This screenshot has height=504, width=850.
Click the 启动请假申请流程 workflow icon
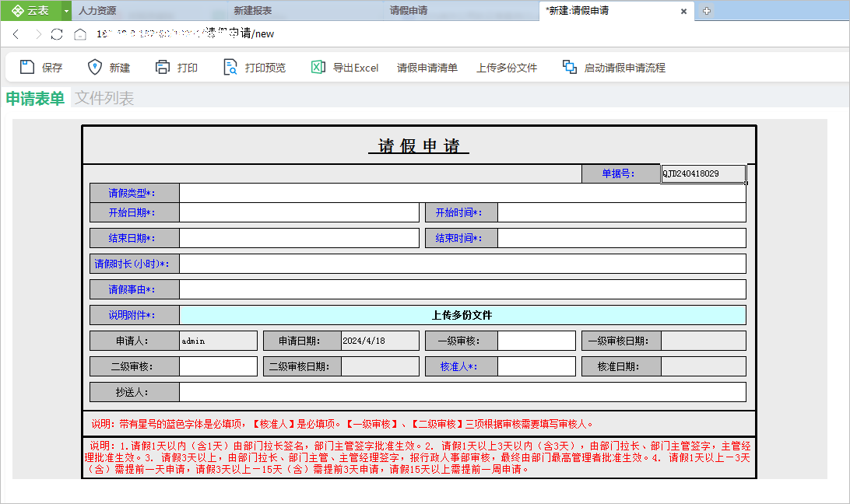pyautogui.click(x=570, y=67)
